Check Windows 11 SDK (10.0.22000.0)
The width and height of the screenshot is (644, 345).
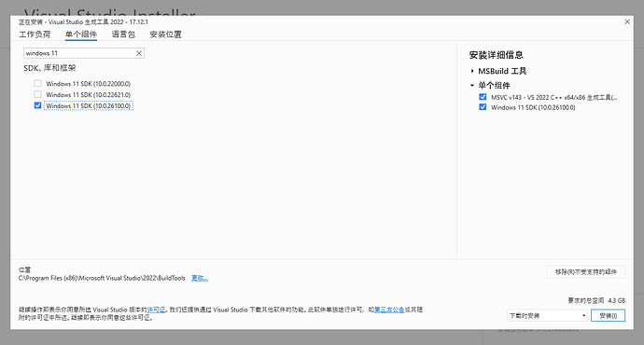tap(37, 83)
